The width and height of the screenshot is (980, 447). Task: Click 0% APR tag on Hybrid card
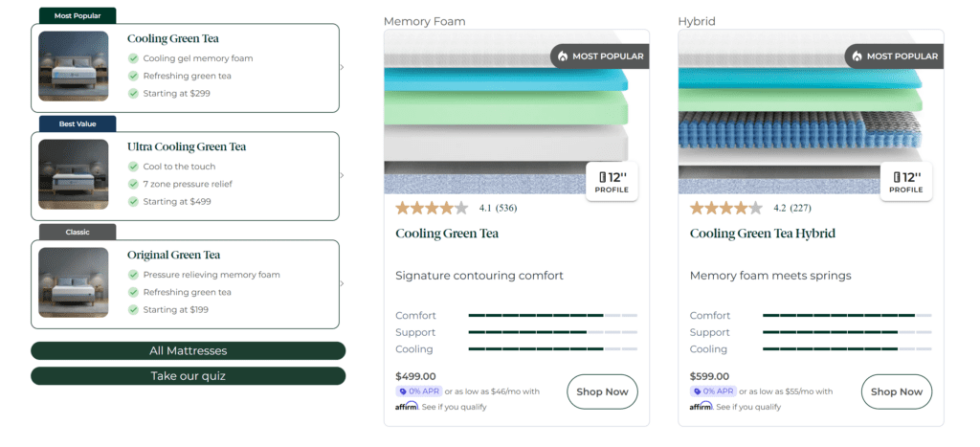(713, 391)
